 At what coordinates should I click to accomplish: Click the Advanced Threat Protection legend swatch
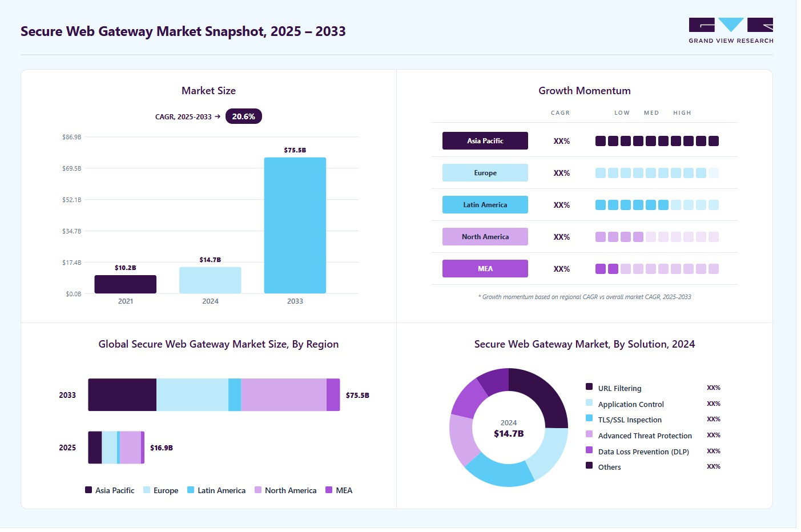(x=589, y=434)
